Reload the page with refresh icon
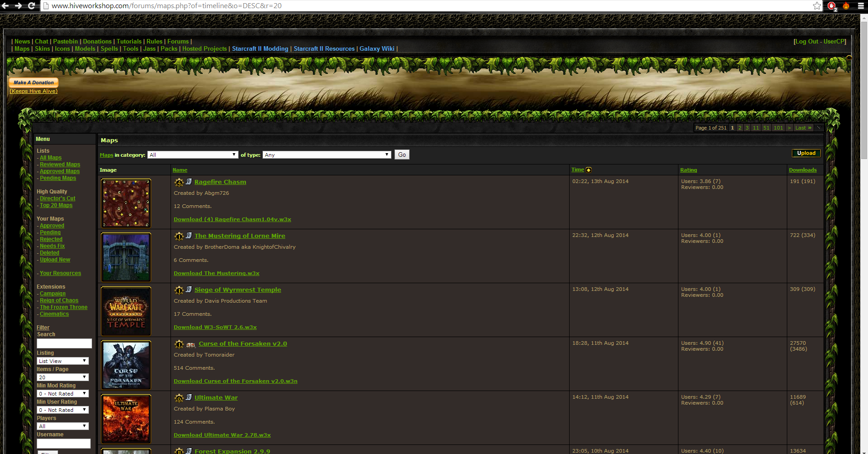Viewport: 868px width, 454px height. click(x=31, y=5)
